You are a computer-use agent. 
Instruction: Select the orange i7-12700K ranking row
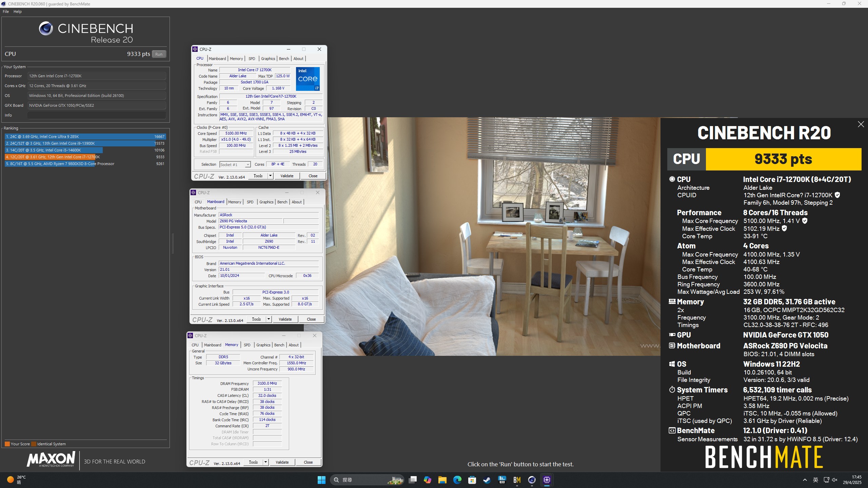click(85, 157)
